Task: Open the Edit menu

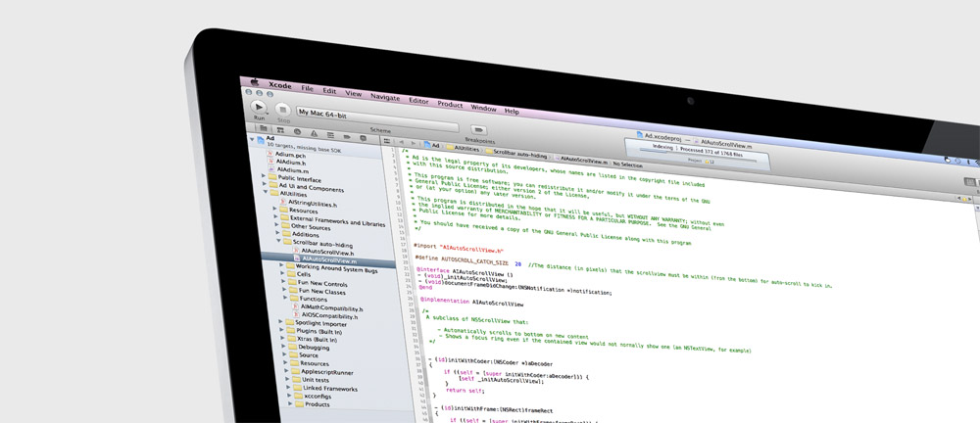Action: point(329,91)
